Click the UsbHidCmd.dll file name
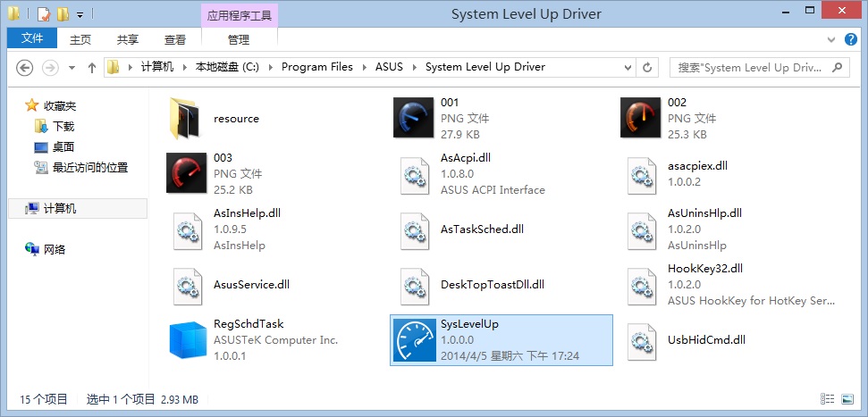This screenshot has width=868, height=417. 706,340
